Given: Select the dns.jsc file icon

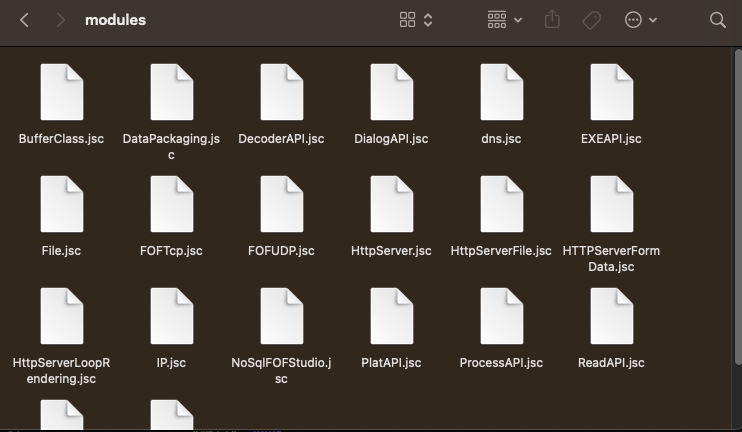Looking at the screenshot, I should [502, 92].
